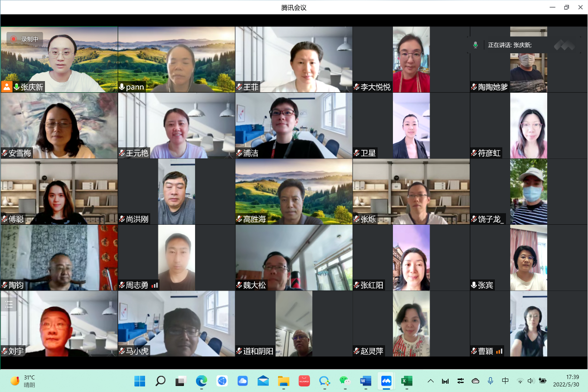The height and width of the screenshot is (392, 588).
Task: Toggle the 中 input method indicator
Action: [x=505, y=381]
